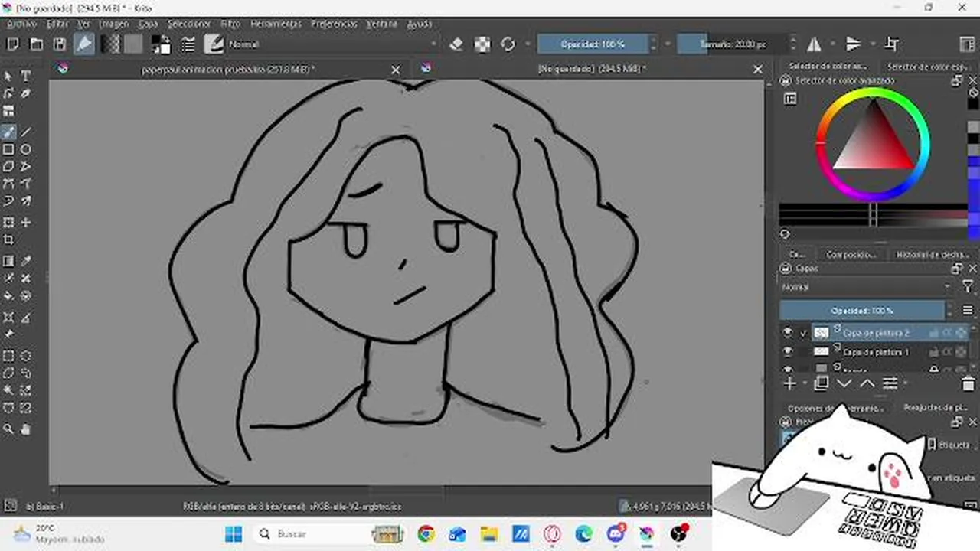
Task: Open color selector settings icon
Action: [x=790, y=99]
